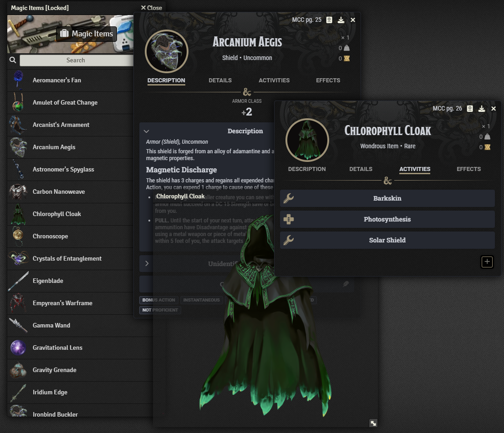Open the Details tab on Arcanium Aegis
Viewport: 504px width, 433px height.
(x=220, y=80)
